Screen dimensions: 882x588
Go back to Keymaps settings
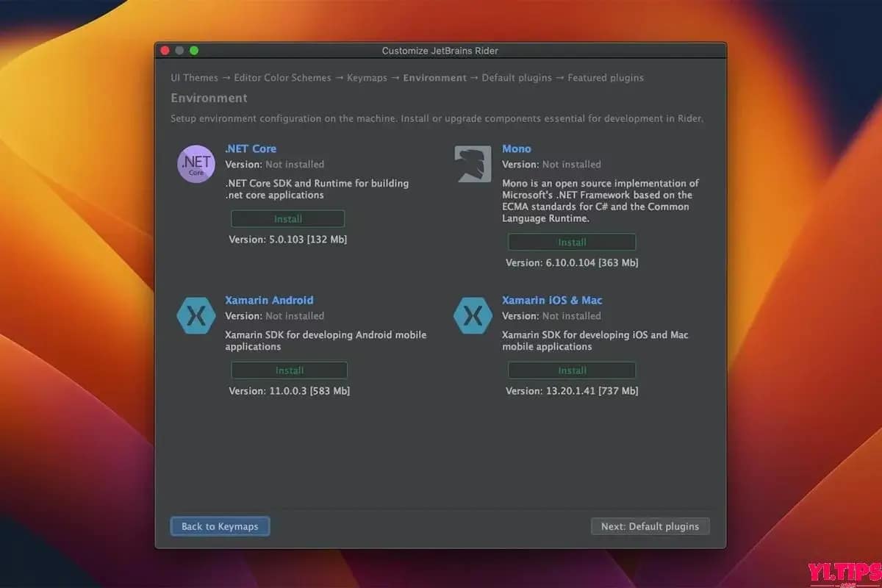pos(219,526)
